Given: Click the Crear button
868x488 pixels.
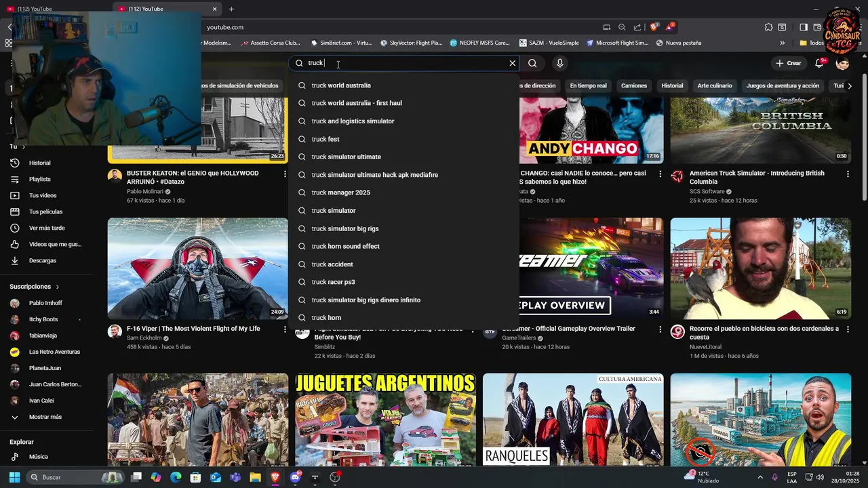Looking at the screenshot, I should [x=789, y=63].
